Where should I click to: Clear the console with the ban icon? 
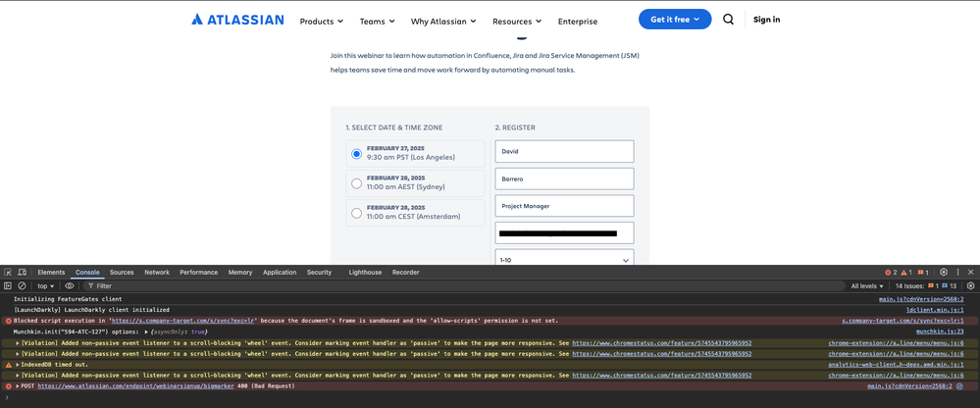pos(22,285)
